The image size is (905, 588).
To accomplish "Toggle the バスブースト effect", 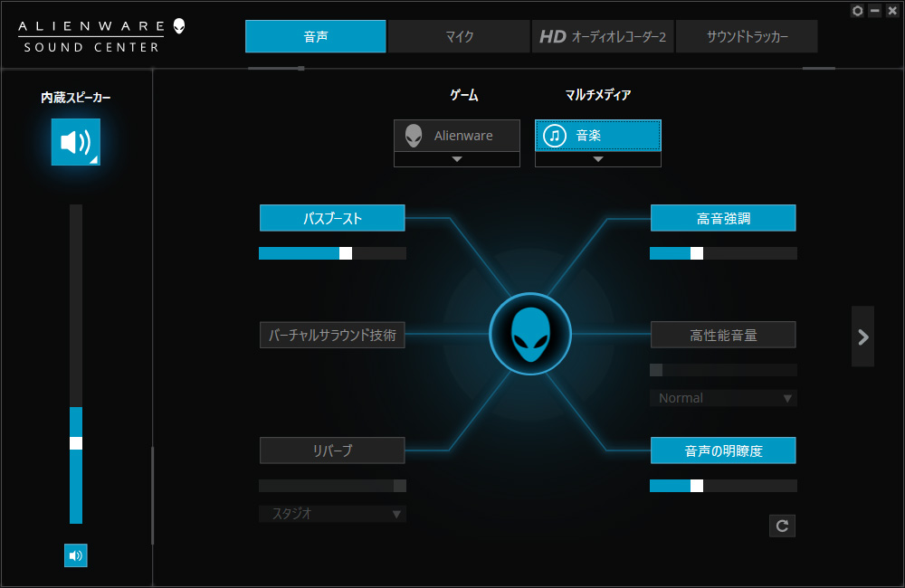I will pos(332,218).
